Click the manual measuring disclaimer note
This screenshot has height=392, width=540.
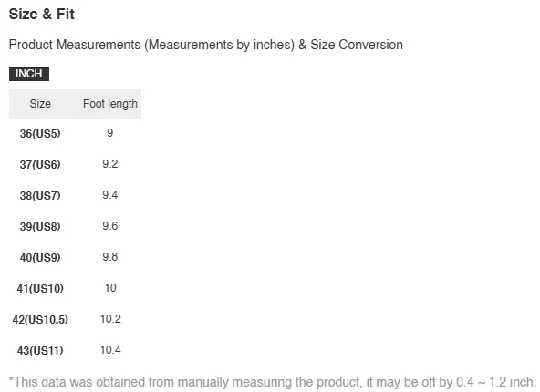coord(273,382)
